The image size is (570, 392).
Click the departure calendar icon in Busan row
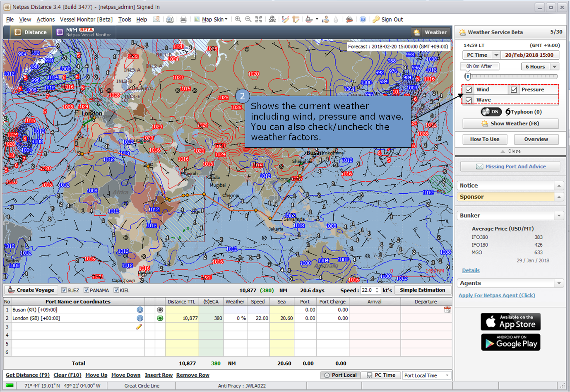click(x=447, y=309)
